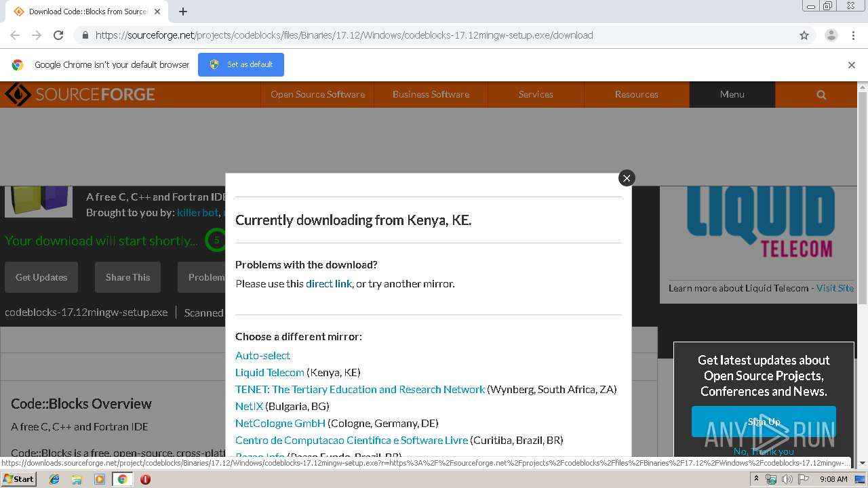The width and height of the screenshot is (868, 488).
Task: Go back with the browser back arrow
Action: click(x=15, y=35)
